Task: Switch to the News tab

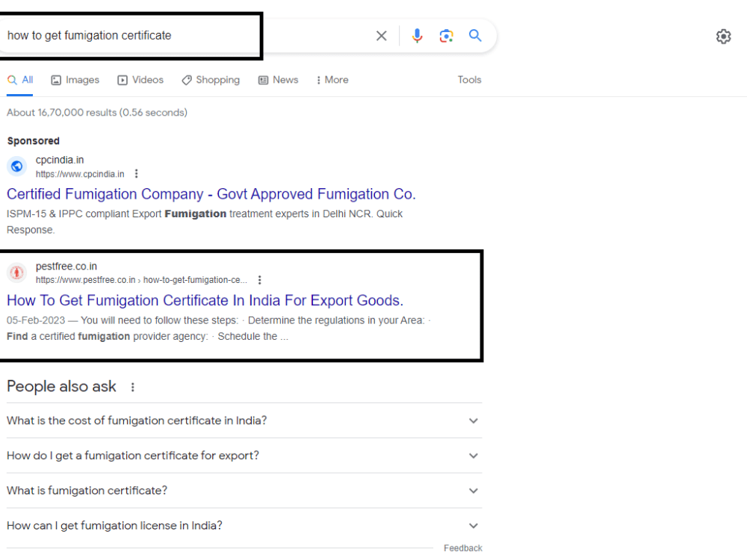Action: pos(278,80)
